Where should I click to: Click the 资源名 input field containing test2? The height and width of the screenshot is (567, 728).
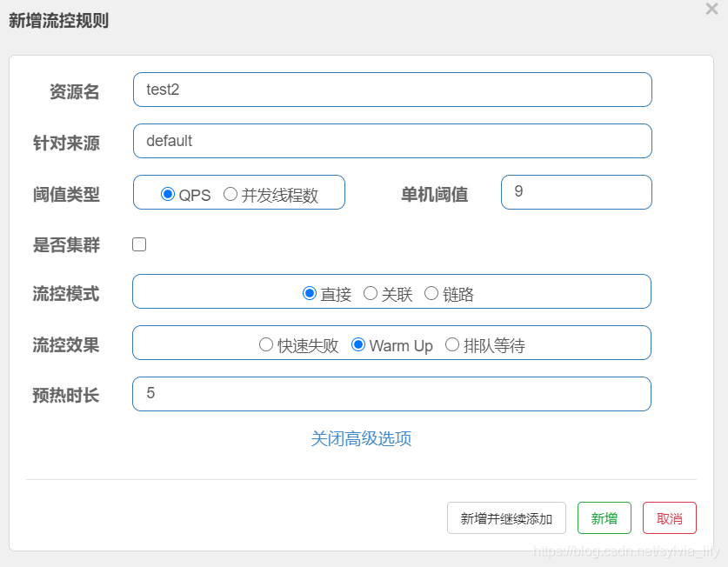(x=392, y=90)
